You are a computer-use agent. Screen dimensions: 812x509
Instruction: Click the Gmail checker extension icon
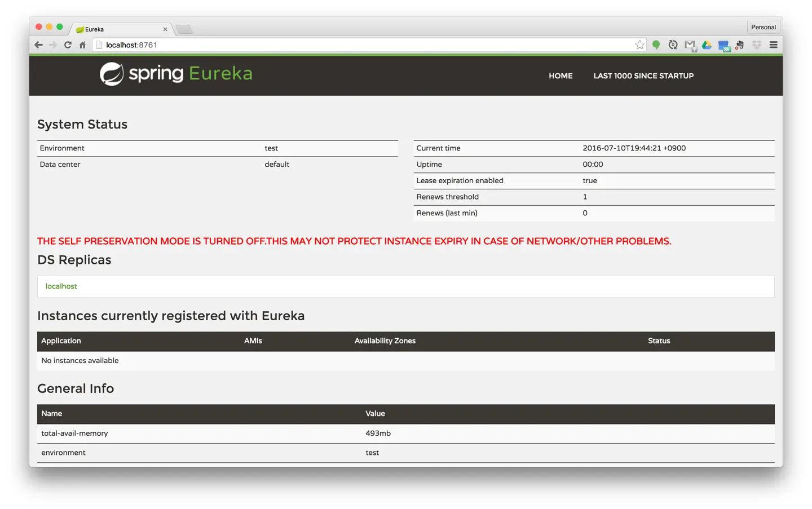[690, 45]
